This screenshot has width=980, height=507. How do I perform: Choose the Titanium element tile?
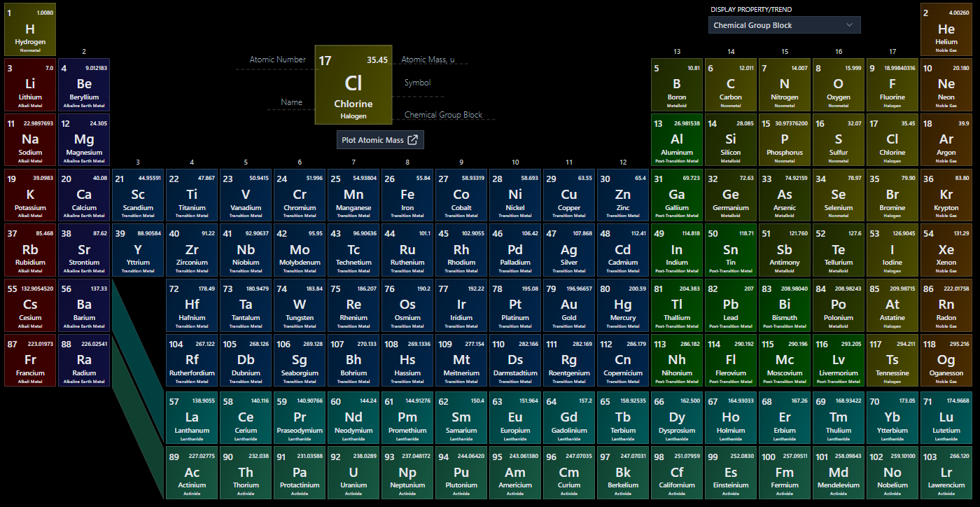[192, 195]
